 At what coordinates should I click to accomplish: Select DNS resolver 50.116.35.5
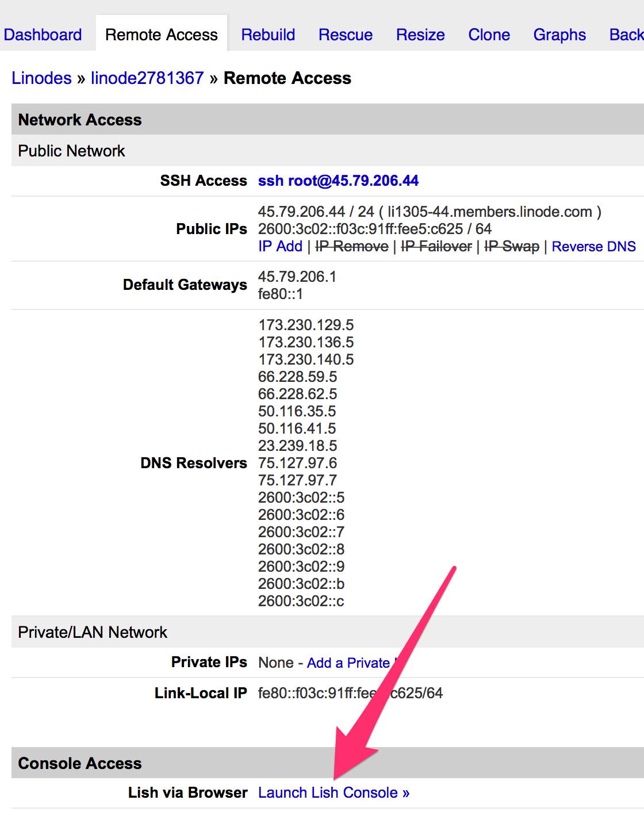pos(297,411)
